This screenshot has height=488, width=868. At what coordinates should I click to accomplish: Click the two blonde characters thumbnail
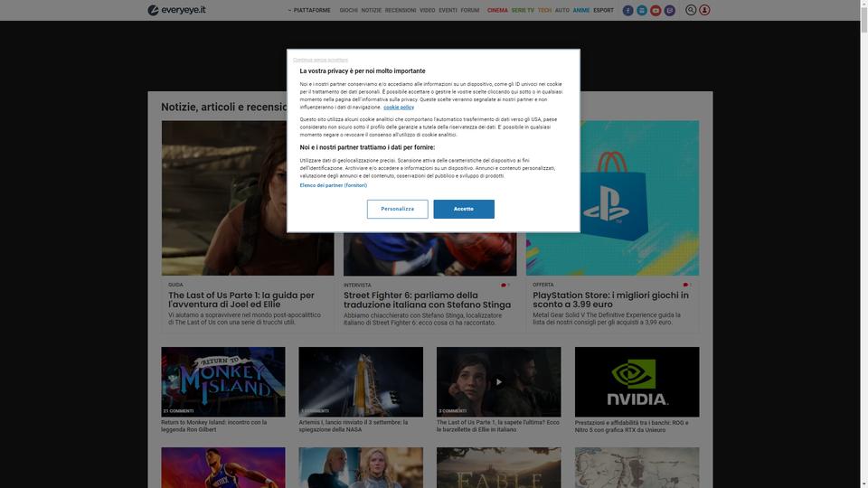(361, 467)
